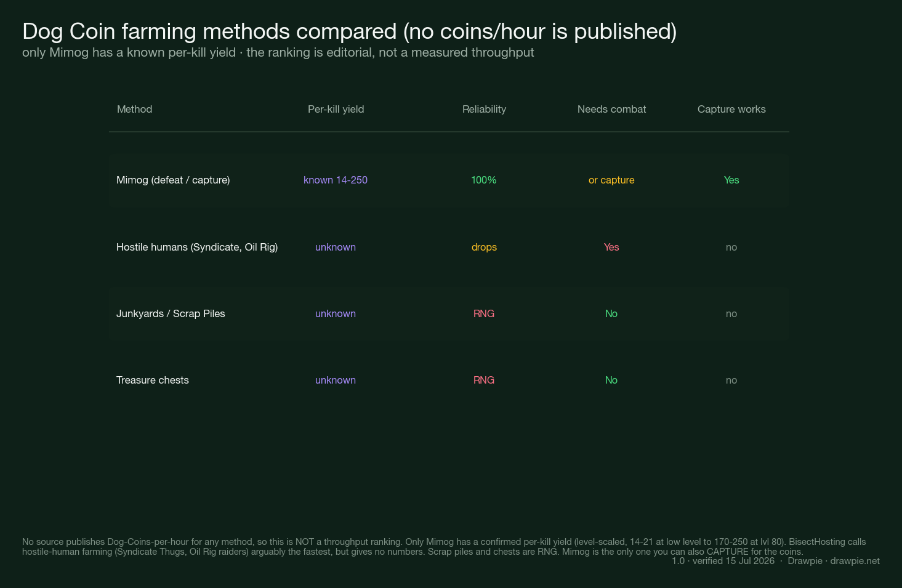Select the Hostile humans (Syndicate, Oil Rig) label

tap(197, 247)
